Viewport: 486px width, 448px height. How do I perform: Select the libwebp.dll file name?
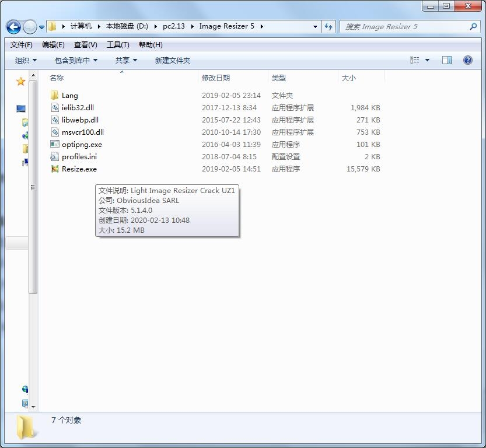click(80, 120)
